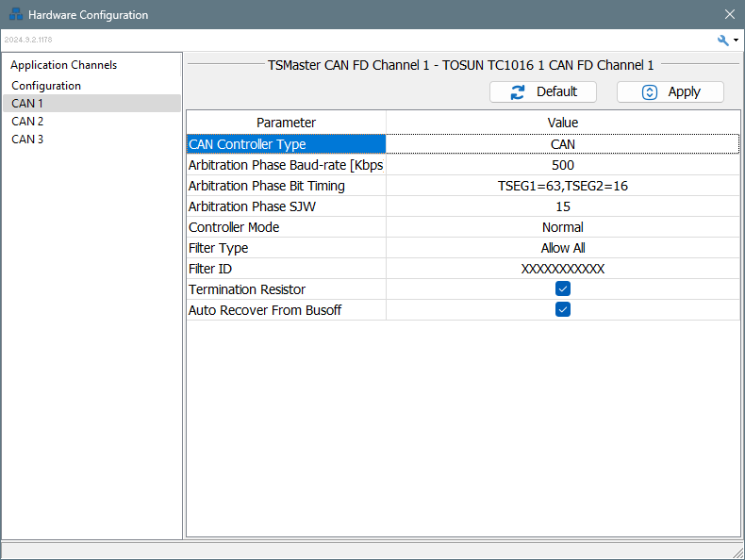
Task: Select Arbitration Phase Bit Timing label
Action: [286, 186]
